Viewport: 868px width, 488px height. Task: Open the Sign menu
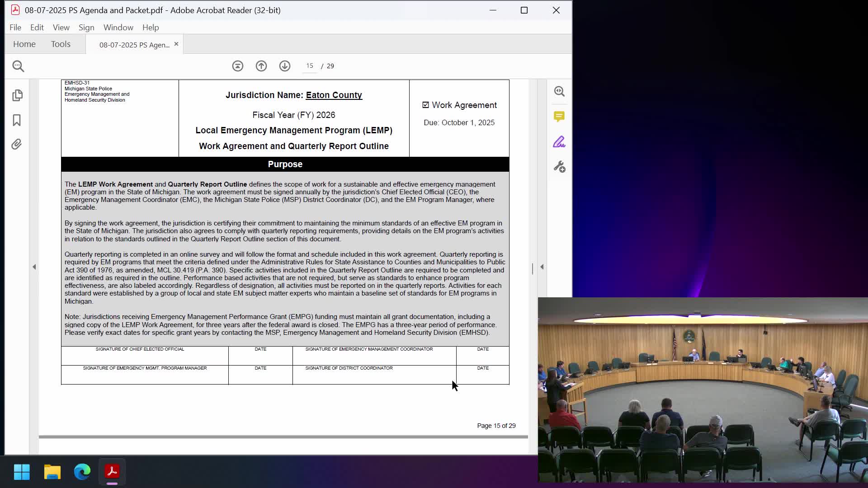tap(86, 28)
